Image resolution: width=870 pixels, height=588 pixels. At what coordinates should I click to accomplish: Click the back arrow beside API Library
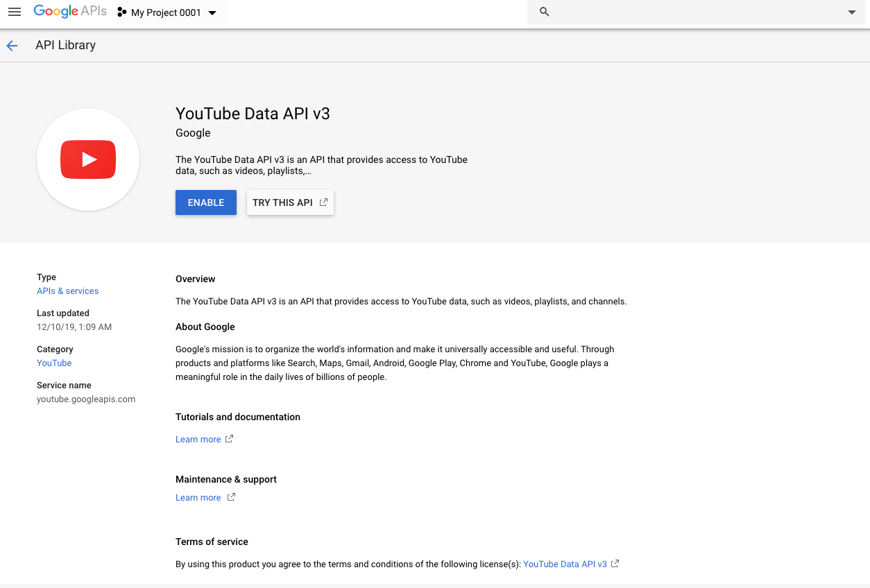(x=12, y=46)
